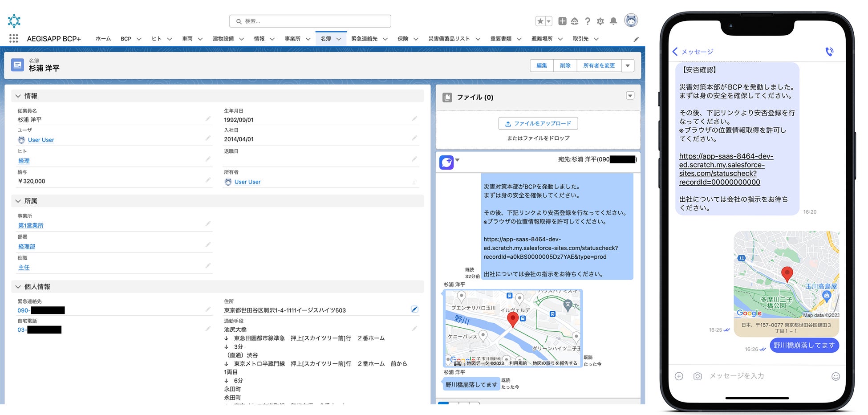Click the messaging app icon beside 宛先
868x415 pixels.
click(x=446, y=162)
